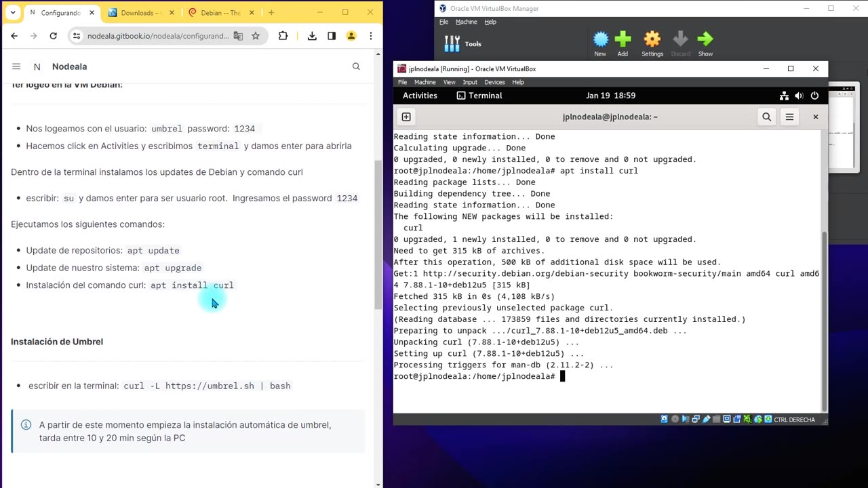
Task: View site information icon in address bar
Action: pos(77,36)
